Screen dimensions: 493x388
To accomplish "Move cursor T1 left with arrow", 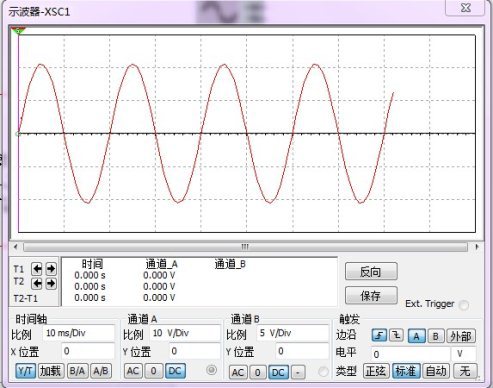I will click(37, 268).
